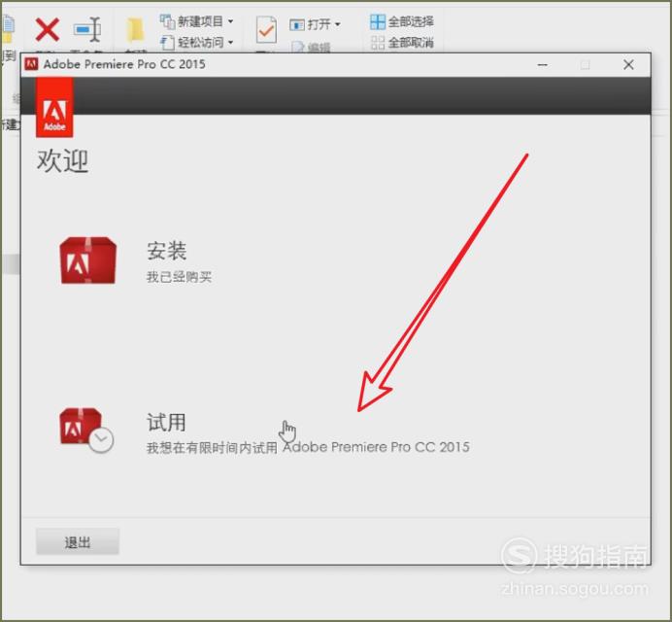Choose the 试用 trial option heading
Image resolution: width=672 pixels, height=622 pixels.
tap(166, 422)
